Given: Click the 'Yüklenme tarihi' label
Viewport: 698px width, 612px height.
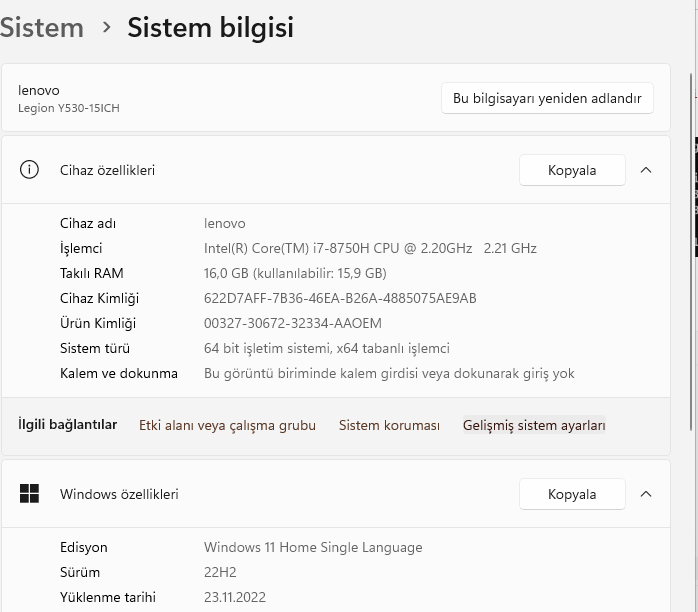Looking at the screenshot, I should [x=108, y=597].
